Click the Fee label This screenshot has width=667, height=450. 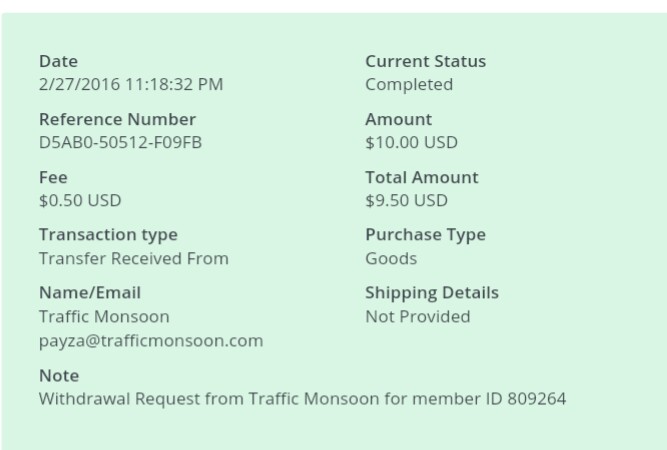point(53,177)
